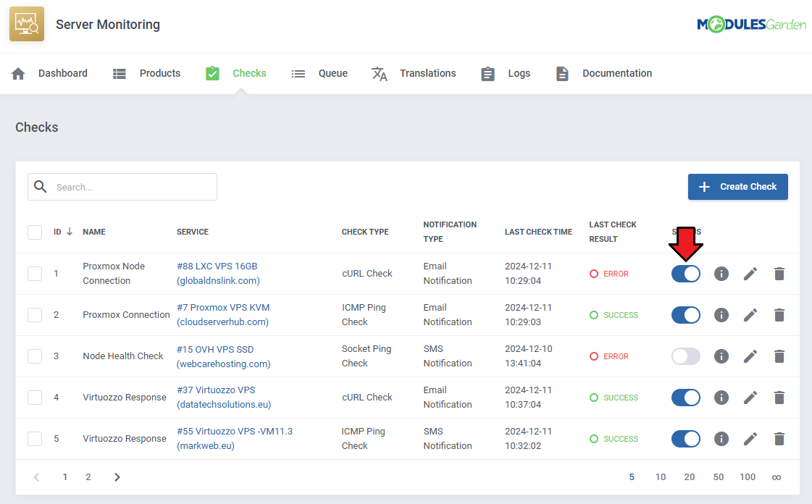Tick checkbox for Proxmox Connection row
This screenshot has width=812, height=504.
[35, 315]
